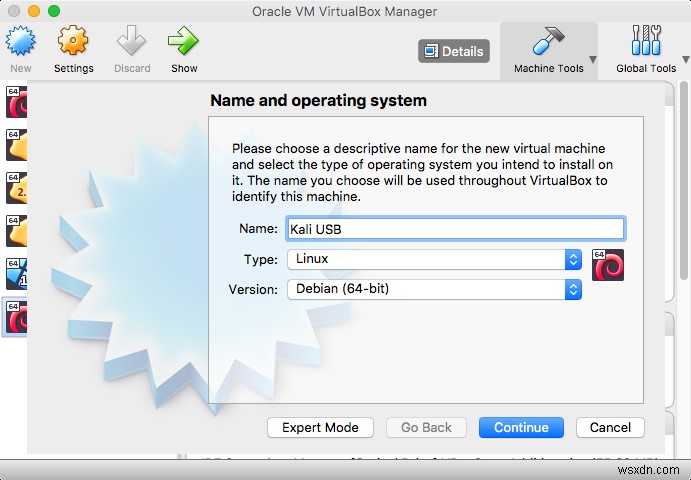Screen dimensions: 691x480
Task: Open the Global Tools dropdown arrow
Action: click(x=686, y=60)
